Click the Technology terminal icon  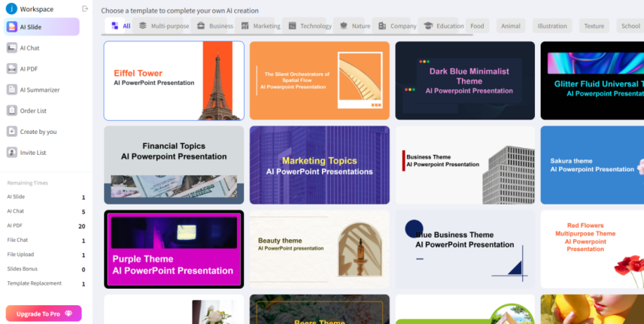[x=292, y=26]
